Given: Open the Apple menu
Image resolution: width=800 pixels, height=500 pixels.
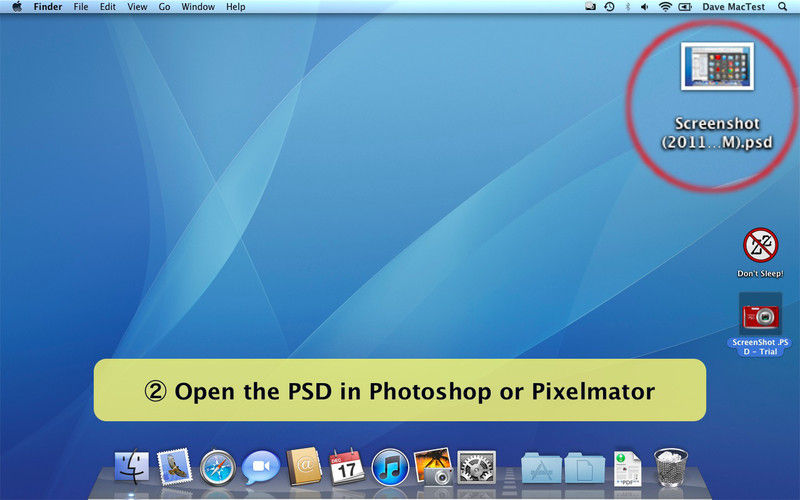Looking at the screenshot, I should tap(17, 7).
